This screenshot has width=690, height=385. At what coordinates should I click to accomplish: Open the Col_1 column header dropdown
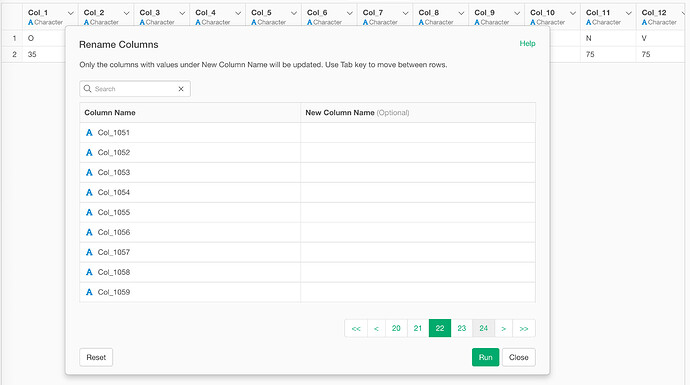(x=70, y=13)
